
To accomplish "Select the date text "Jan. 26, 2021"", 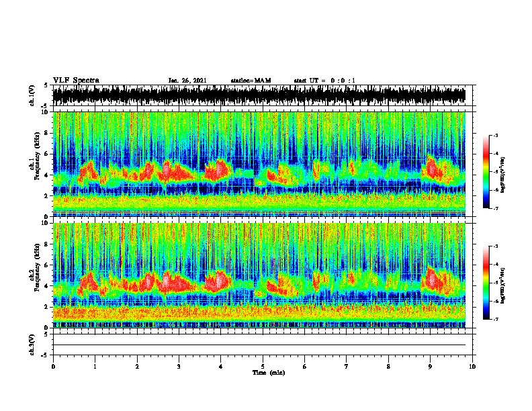I will [187, 81].
